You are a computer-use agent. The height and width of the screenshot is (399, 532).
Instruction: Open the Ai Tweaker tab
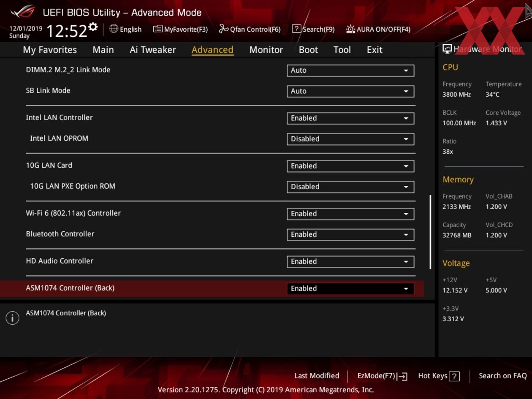coord(153,50)
